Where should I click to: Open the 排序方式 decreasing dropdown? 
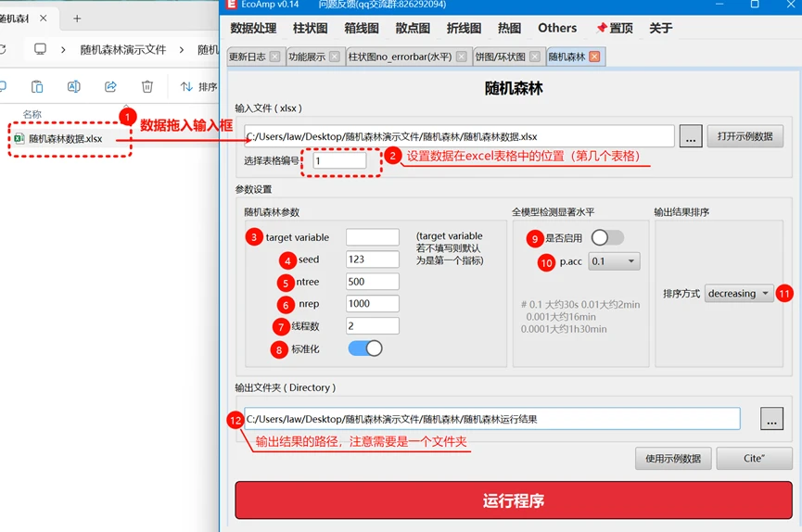pyautogui.click(x=739, y=294)
